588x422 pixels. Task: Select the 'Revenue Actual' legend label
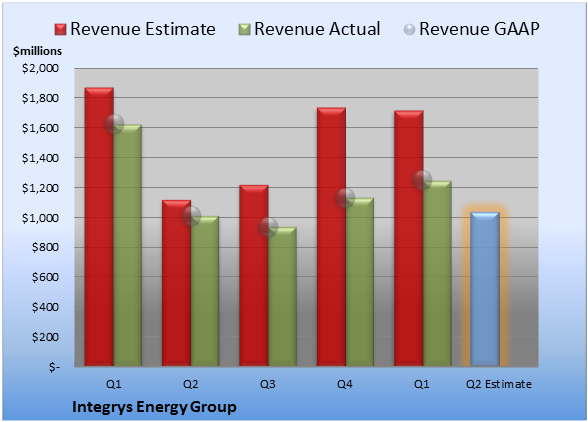317,29
